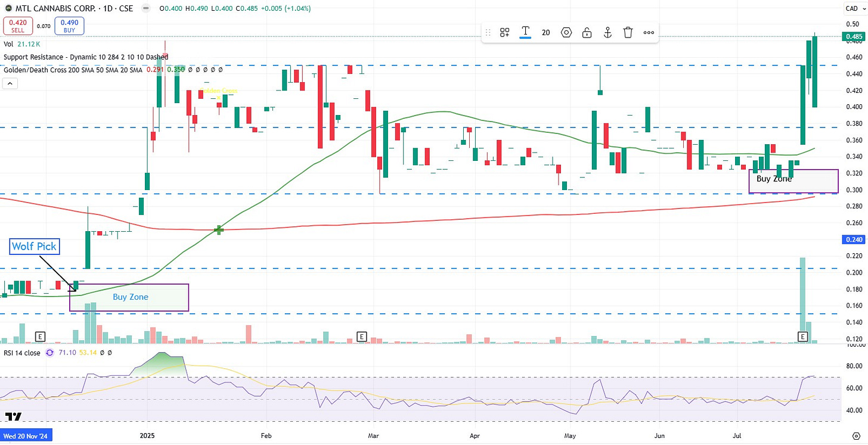Click the earnings E marker near March
The image size is (868, 445).
click(361, 337)
